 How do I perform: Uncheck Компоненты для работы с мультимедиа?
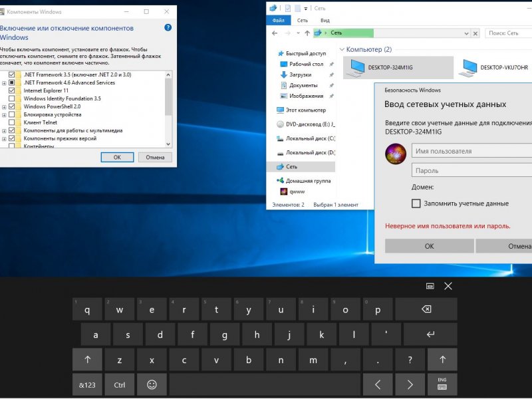tap(11, 130)
